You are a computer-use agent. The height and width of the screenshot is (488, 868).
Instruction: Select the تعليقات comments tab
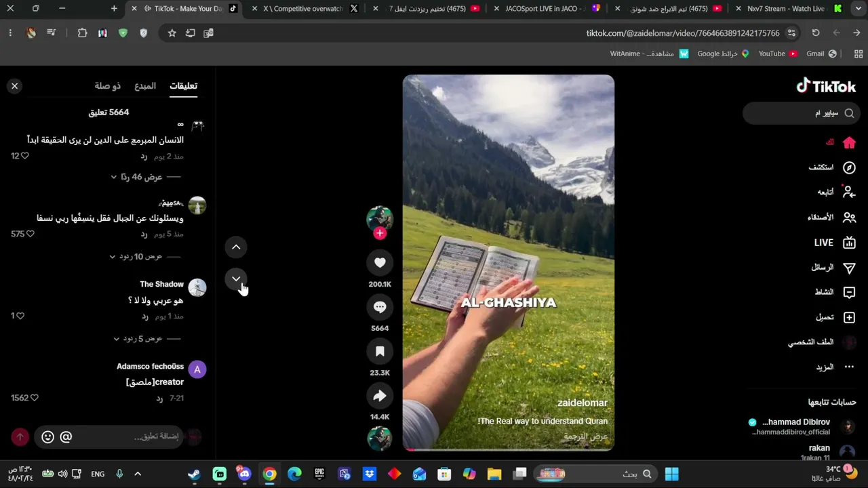(x=183, y=86)
